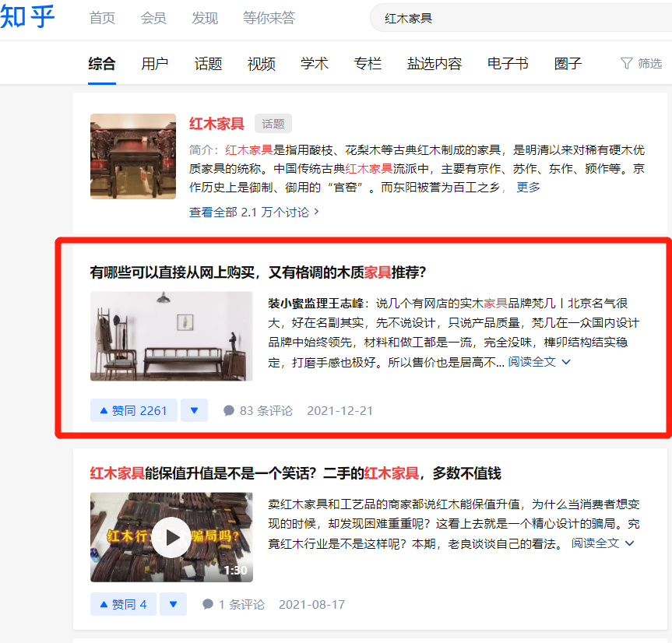Viewport: 672px width, 643px height.
Task: Downvote the post with 4 upvotes
Action: click(x=173, y=604)
